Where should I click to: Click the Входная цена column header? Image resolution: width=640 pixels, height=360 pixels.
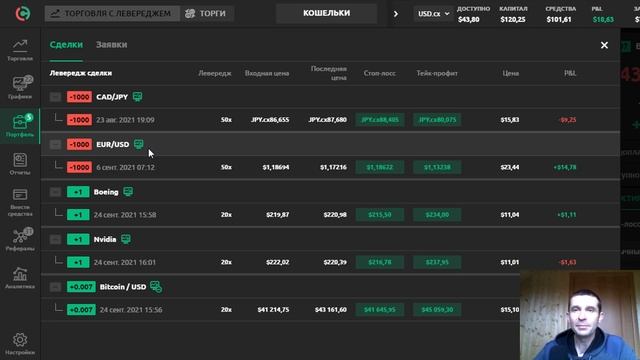(267, 73)
